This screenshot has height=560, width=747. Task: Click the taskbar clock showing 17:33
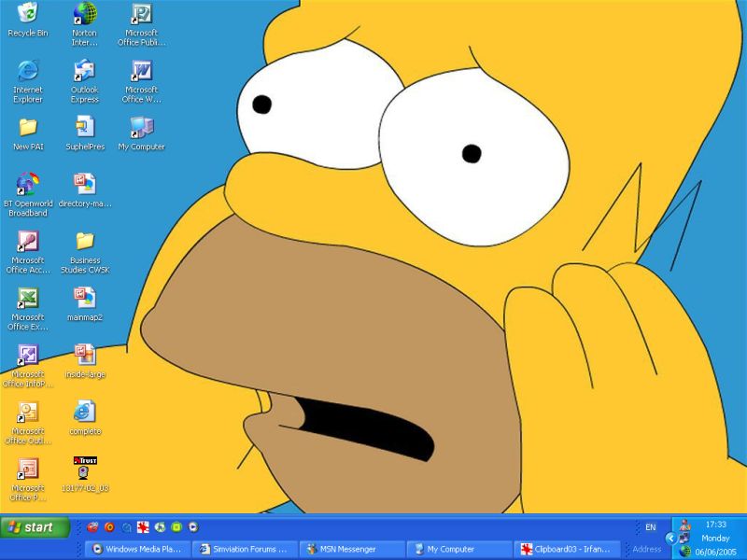(x=715, y=525)
